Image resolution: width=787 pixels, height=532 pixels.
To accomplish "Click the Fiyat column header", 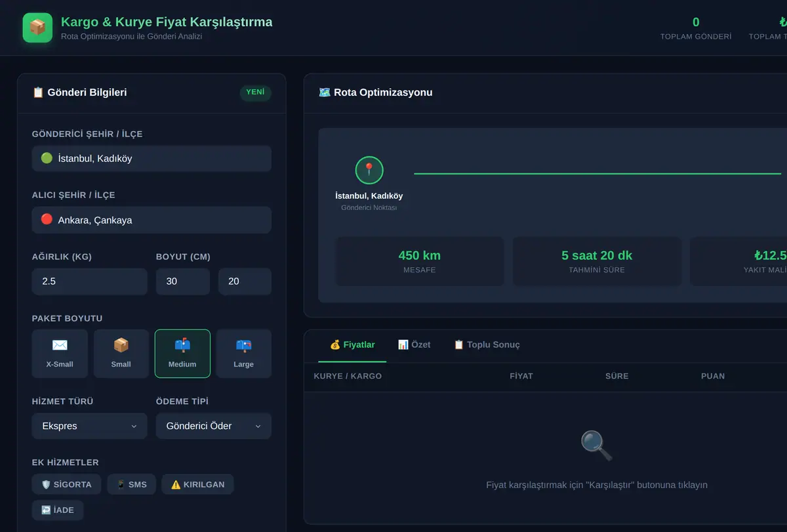I will pyautogui.click(x=521, y=377).
